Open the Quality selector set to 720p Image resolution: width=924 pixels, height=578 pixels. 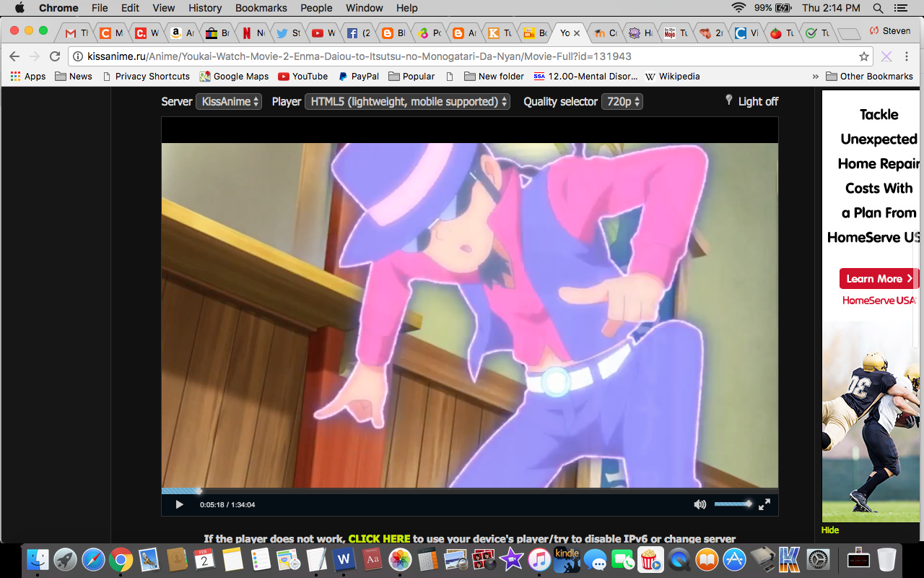tap(622, 102)
